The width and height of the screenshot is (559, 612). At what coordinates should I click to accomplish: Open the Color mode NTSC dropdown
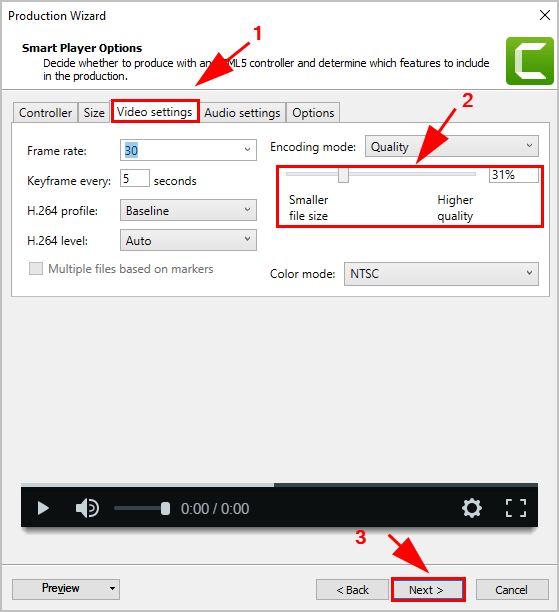pyautogui.click(x=441, y=274)
